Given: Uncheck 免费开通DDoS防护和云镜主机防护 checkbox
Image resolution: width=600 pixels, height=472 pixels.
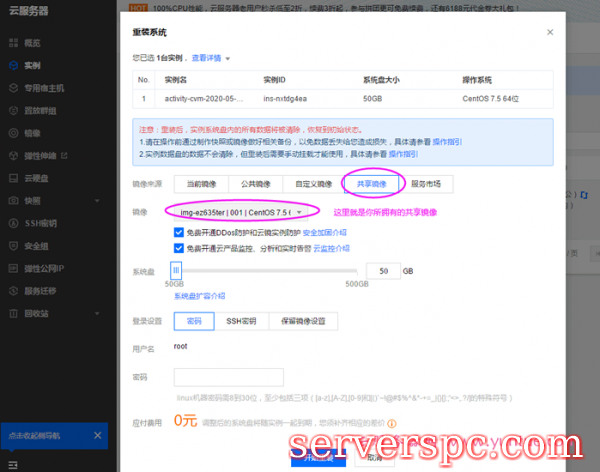Looking at the screenshot, I should [x=178, y=231].
